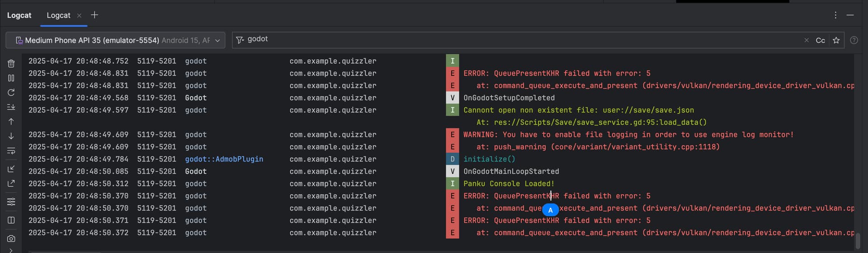Clear the filter text with X

point(807,40)
